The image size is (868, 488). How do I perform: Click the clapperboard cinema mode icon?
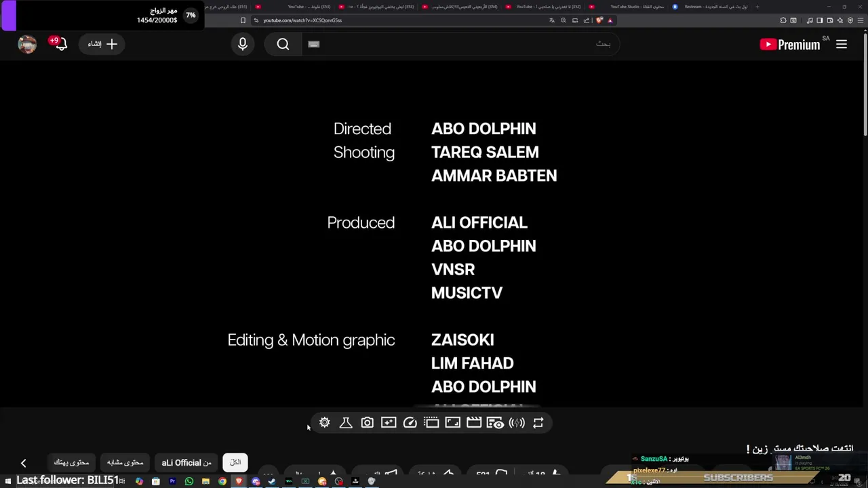[474, 422]
